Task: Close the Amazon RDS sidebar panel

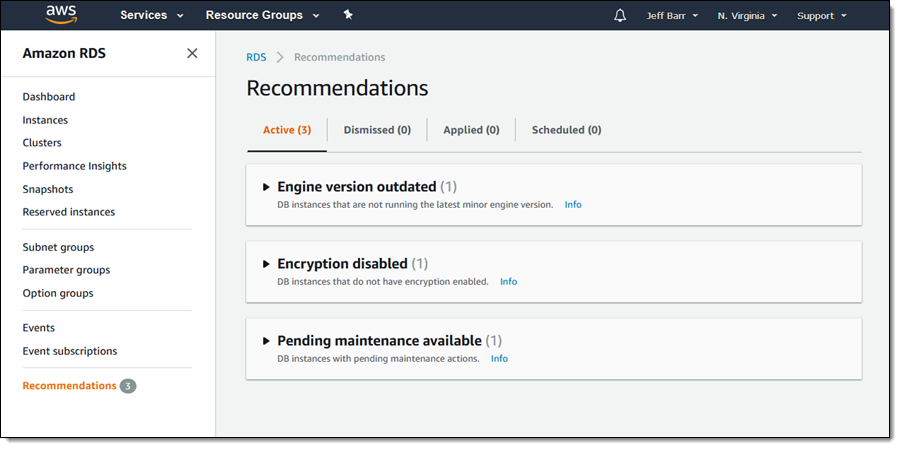Action: (x=192, y=53)
